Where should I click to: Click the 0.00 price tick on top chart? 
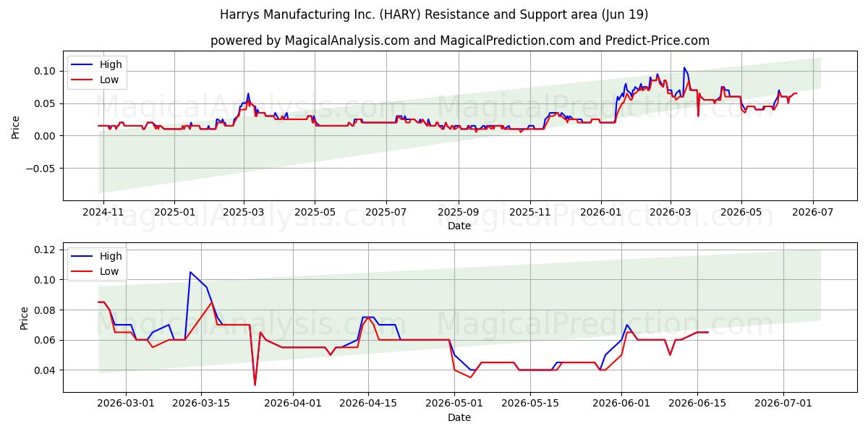[47, 136]
